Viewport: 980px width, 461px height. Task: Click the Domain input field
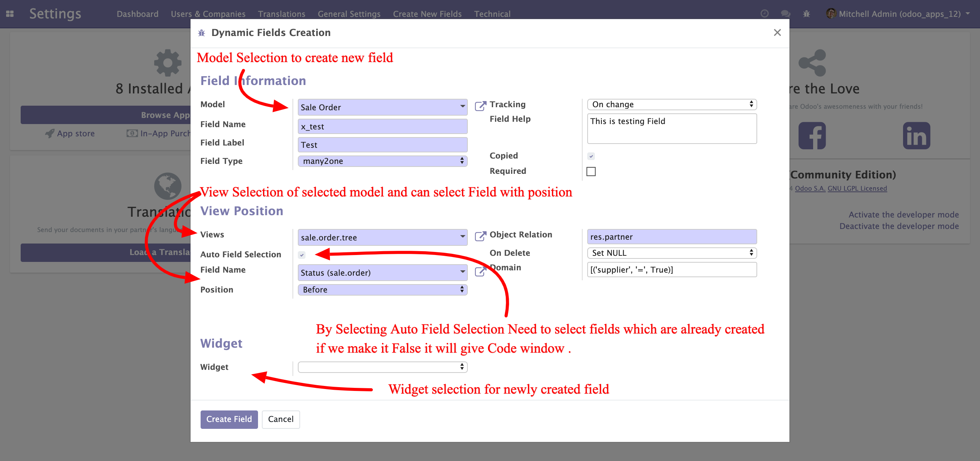pyautogui.click(x=672, y=270)
